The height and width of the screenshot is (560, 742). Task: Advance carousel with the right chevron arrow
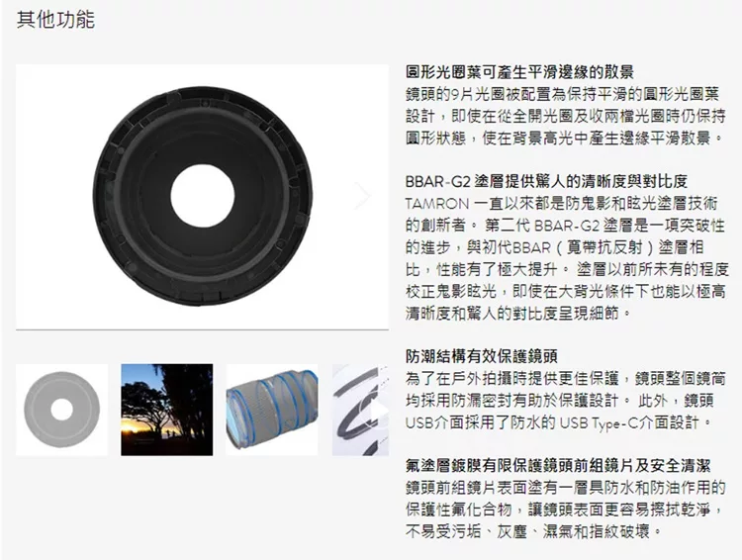pyautogui.click(x=363, y=196)
